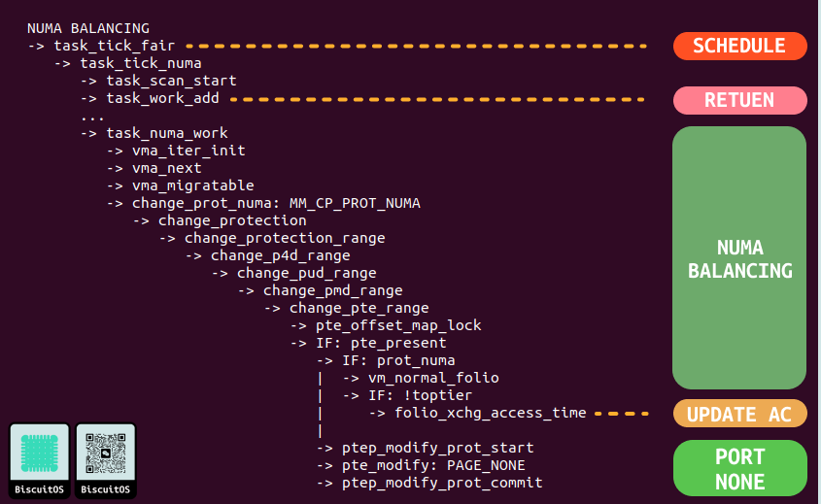This screenshot has height=504, width=821.
Task: Select the change_pmd_range entry
Action: (x=332, y=290)
